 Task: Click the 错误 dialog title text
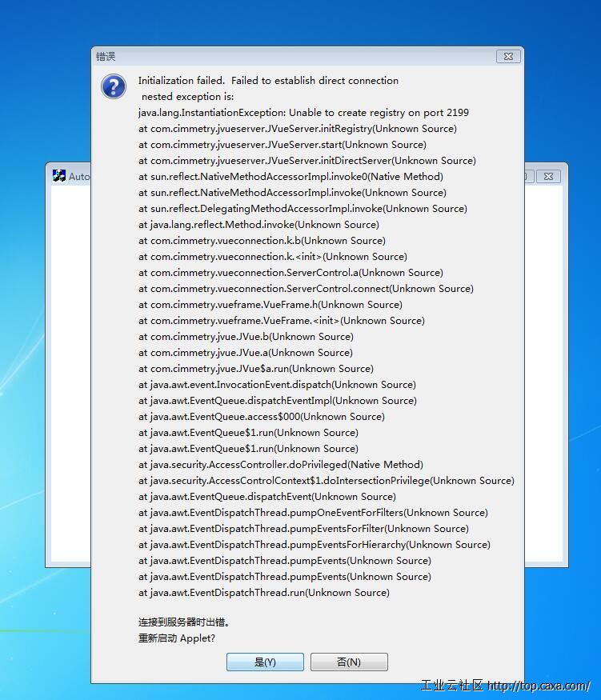pyautogui.click(x=106, y=56)
